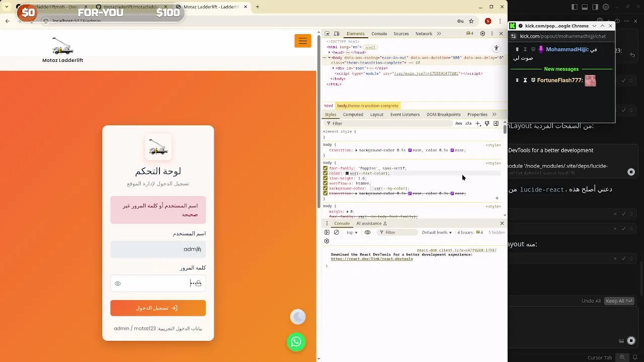
Task: Open the Network tab in DevTools
Action: click(x=424, y=34)
